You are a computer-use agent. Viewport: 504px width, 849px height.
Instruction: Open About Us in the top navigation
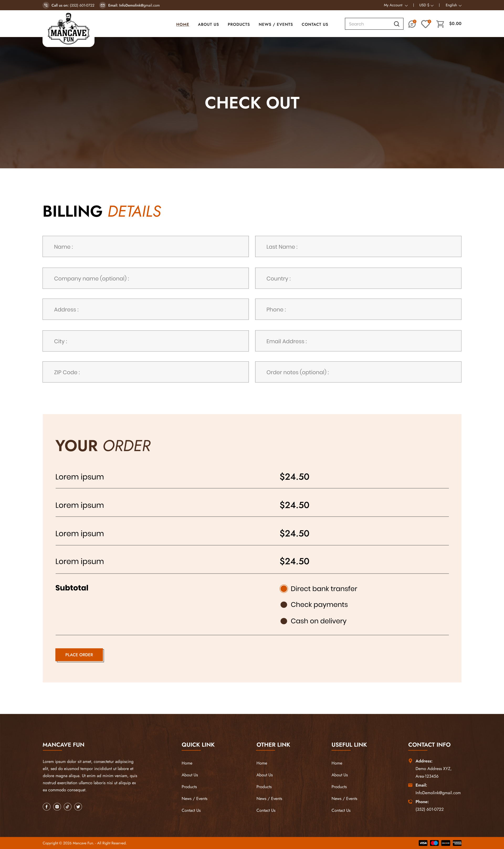click(x=208, y=24)
